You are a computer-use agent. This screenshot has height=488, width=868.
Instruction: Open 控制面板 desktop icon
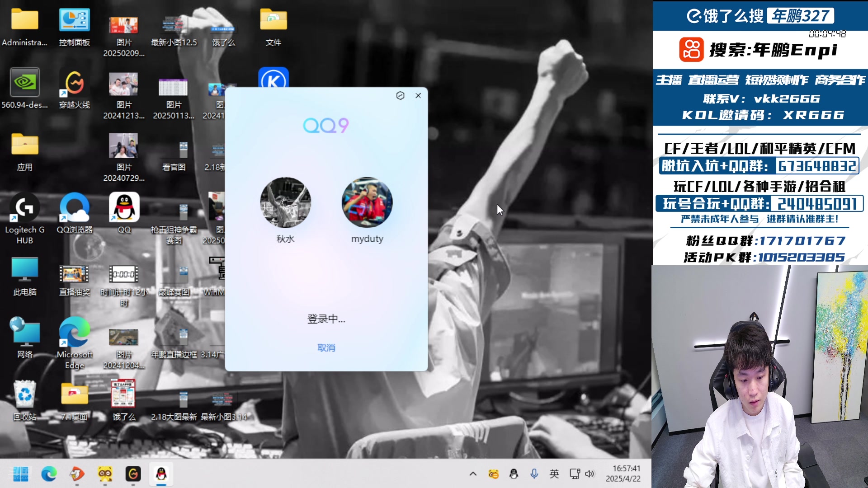point(75,27)
